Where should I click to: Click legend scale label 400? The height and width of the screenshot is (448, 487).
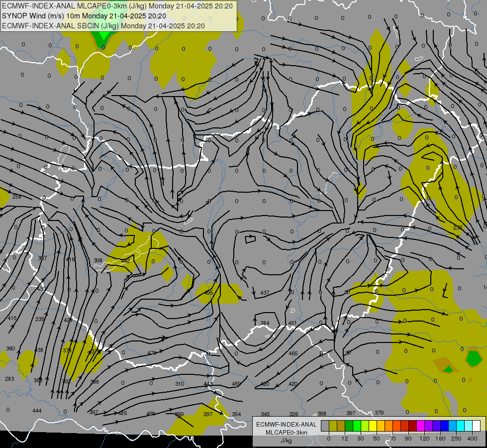point(472,439)
